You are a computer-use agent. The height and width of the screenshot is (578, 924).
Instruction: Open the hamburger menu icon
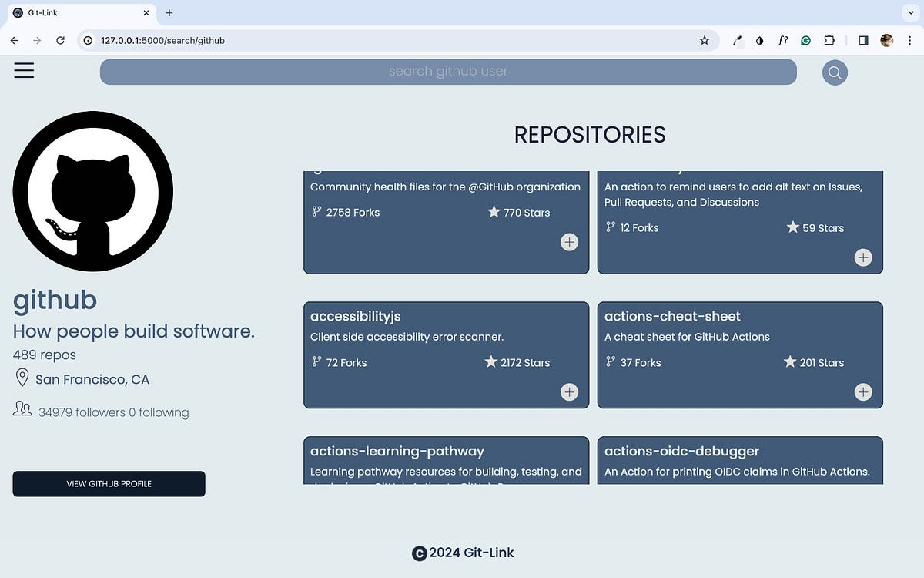pyautogui.click(x=23, y=69)
